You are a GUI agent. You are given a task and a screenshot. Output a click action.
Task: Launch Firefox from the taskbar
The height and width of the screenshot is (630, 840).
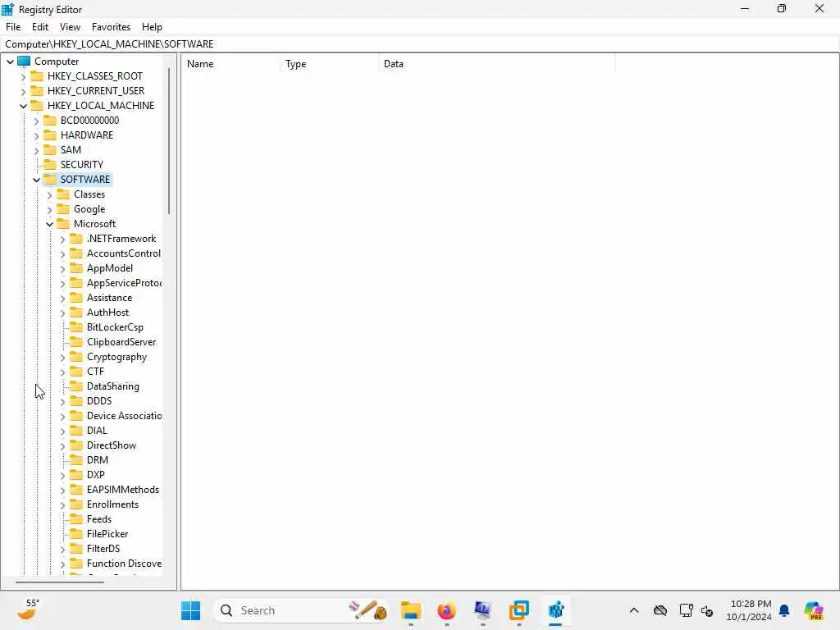tap(447, 610)
